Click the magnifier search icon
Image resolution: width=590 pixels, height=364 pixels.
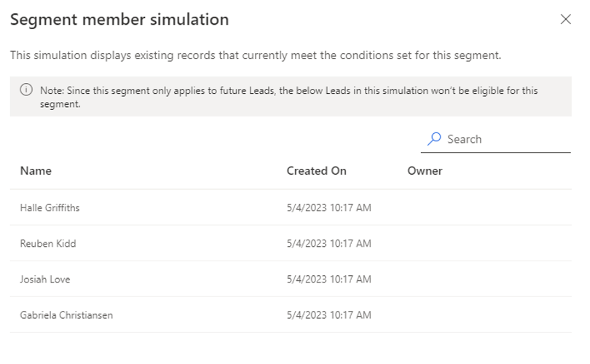click(434, 138)
